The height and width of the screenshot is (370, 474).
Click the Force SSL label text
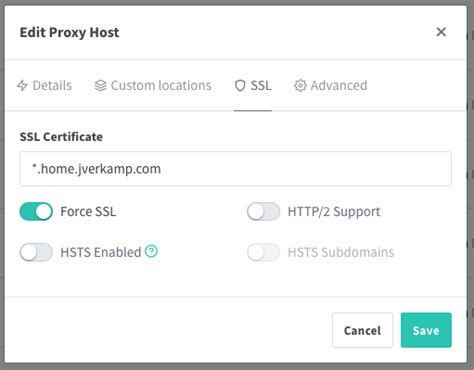tap(88, 212)
